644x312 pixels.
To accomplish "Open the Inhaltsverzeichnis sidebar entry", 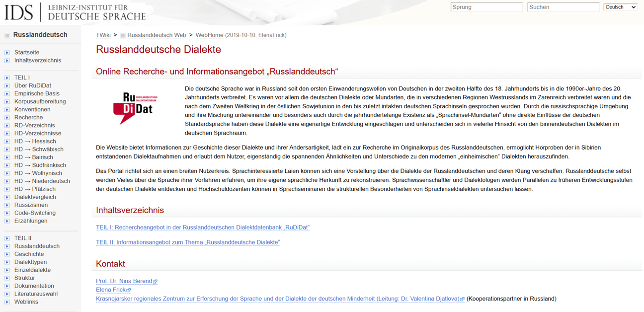I will 38,60.
